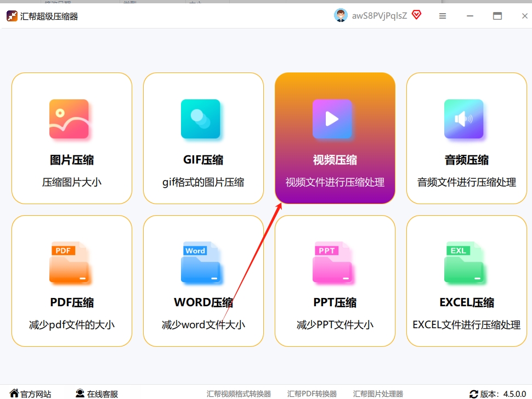Image resolution: width=532 pixels, height=399 pixels.
Task: Click the version refresh icon
Action: 474,394
